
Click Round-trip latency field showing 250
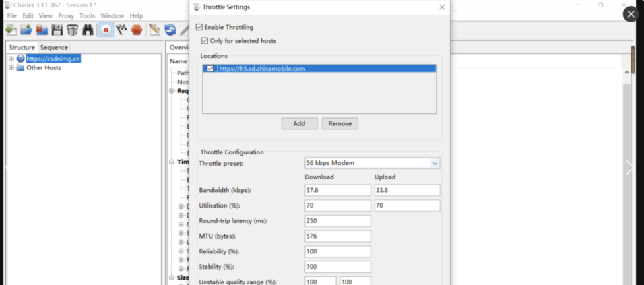(337, 220)
